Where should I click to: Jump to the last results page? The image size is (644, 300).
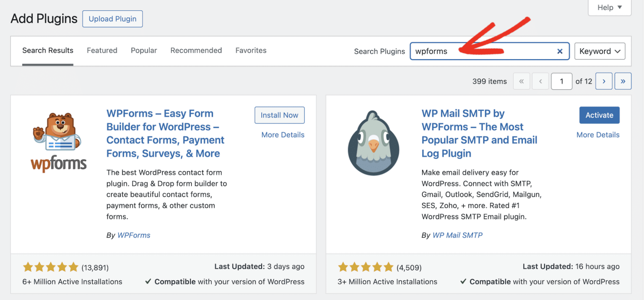[x=623, y=81]
